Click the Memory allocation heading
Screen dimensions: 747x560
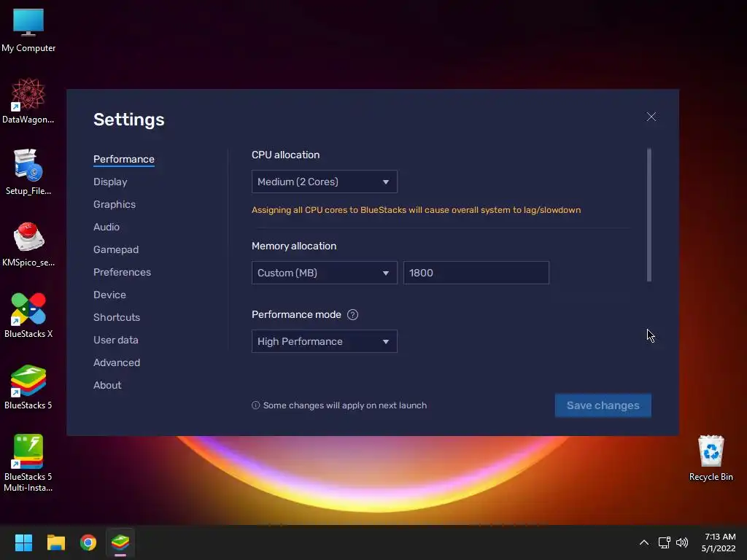pos(294,246)
